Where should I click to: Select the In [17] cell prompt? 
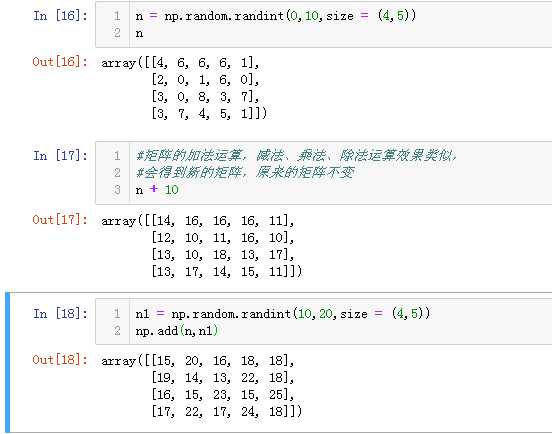click(60, 156)
